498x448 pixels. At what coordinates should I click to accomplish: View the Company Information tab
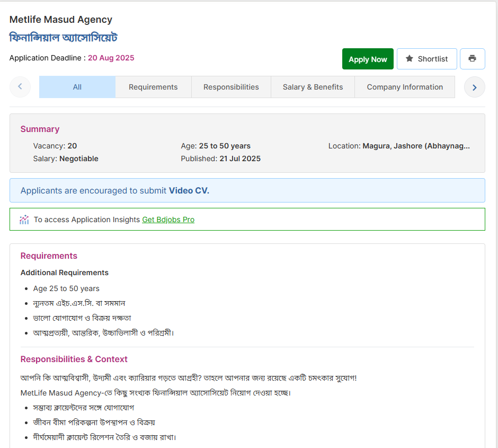(404, 86)
